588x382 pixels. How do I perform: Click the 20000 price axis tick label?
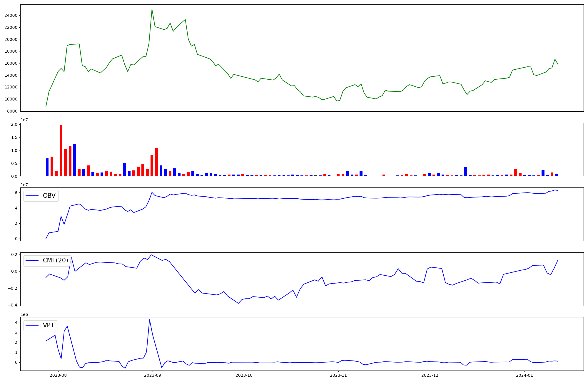click(x=11, y=39)
